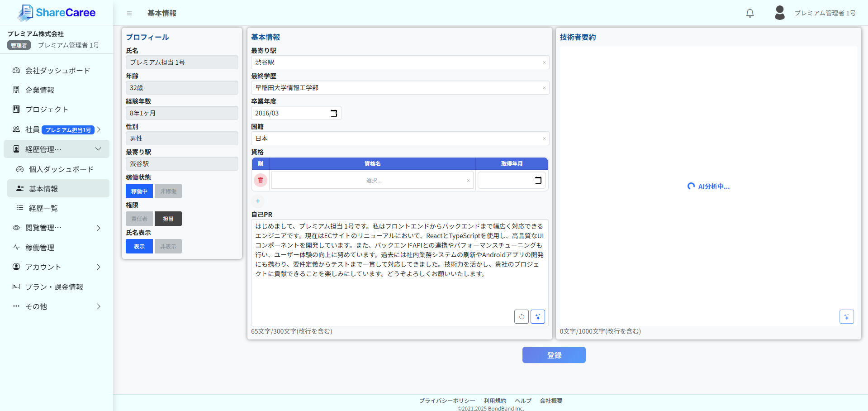Viewport: 868px width, 411px height.
Task: Generate 技術者要約 with AI sparkle icon
Action: [847, 316]
